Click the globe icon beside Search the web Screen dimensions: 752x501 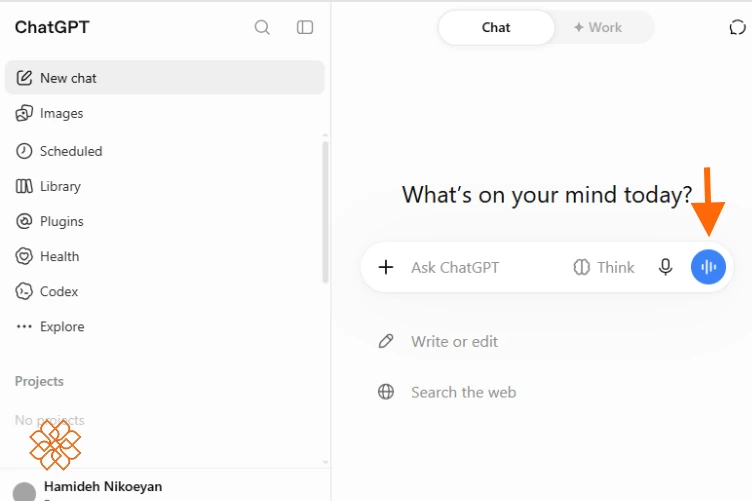tap(386, 392)
